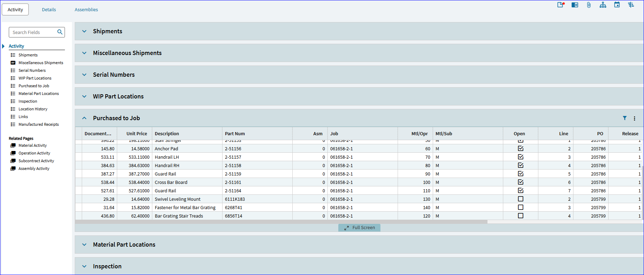The height and width of the screenshot is (275, 644).
Task: Expand the Miscellaneous Shipments panel chevron
Action: pos(84,53)
